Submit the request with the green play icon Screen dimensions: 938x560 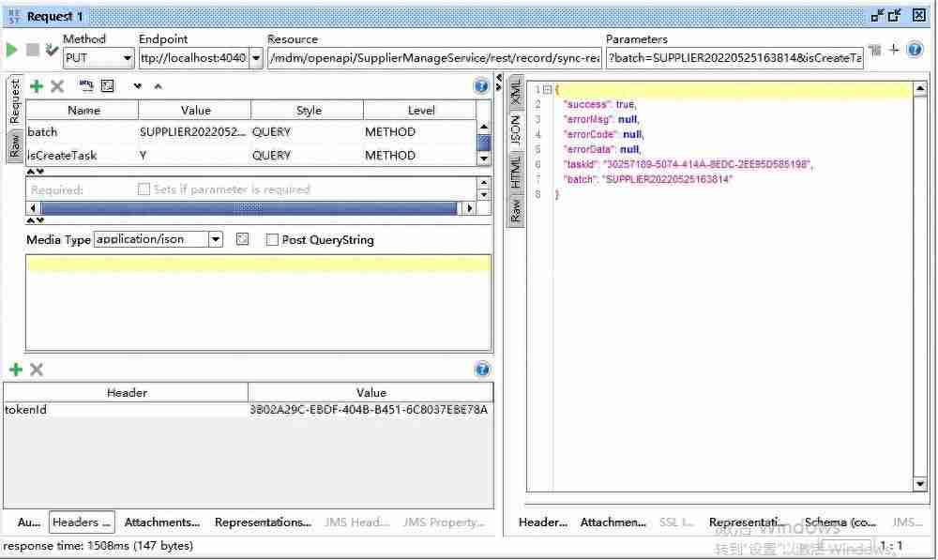[x=11, y=50]
